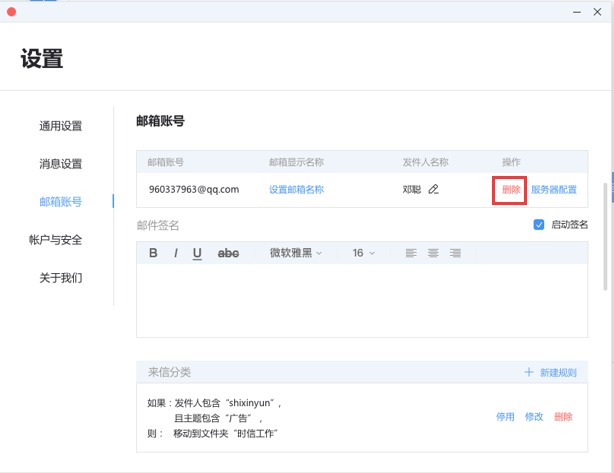Image resolution: width=614 pixels, height=473 pixels.
Task: Click the 960337963@qq.com account cell
Action: 194,190
